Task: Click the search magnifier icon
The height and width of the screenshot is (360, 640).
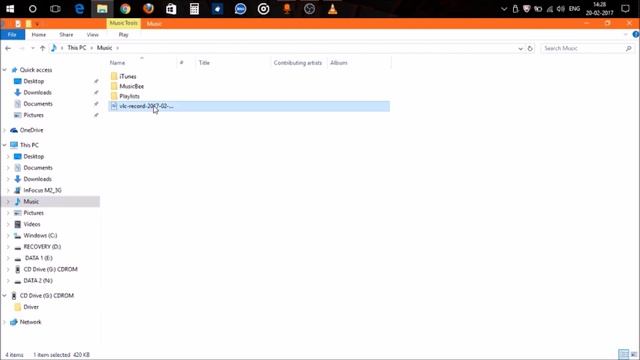Action: (x=629, y=48)
